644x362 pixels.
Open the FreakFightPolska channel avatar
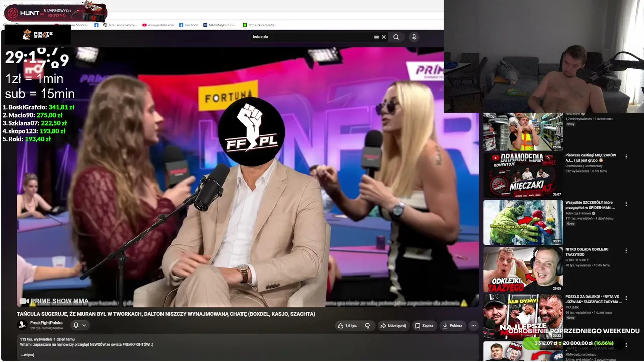(23, 325)
